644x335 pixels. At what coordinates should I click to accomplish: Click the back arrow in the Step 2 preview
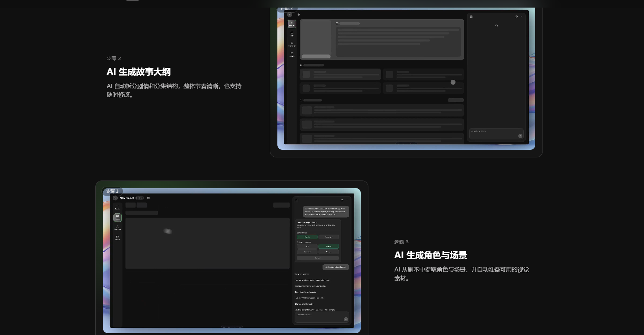pos(290,14)
